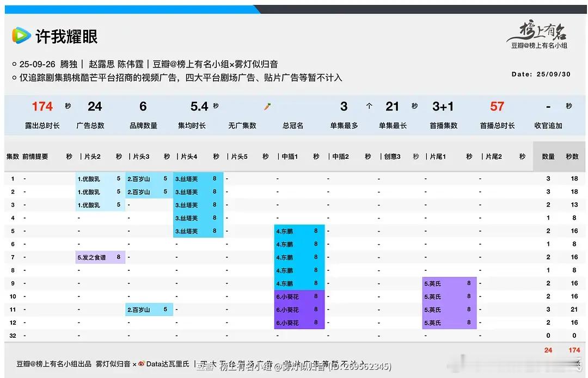Click the Weibo logo before Data达瓦里氏
This screenshot has height=378, width=588.
(x=142, y=364)
